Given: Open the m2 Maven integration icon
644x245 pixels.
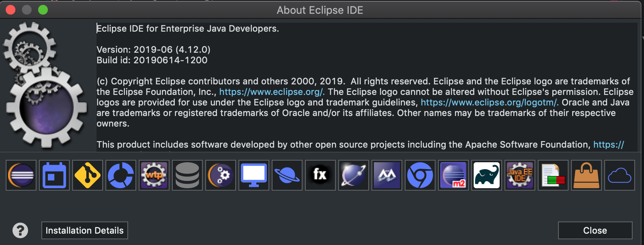Looking at the screenshot, I should click(x=453, y=175).
